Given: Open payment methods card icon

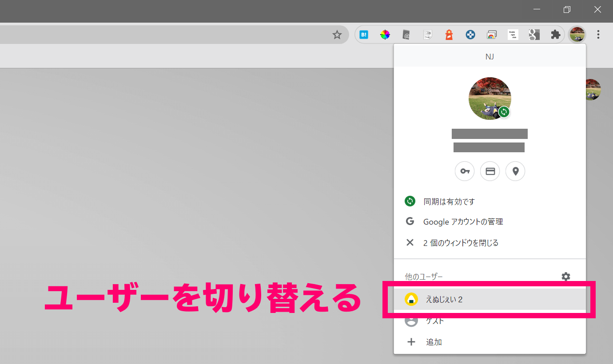Looking at the screenshot, I should click(490, 171).
